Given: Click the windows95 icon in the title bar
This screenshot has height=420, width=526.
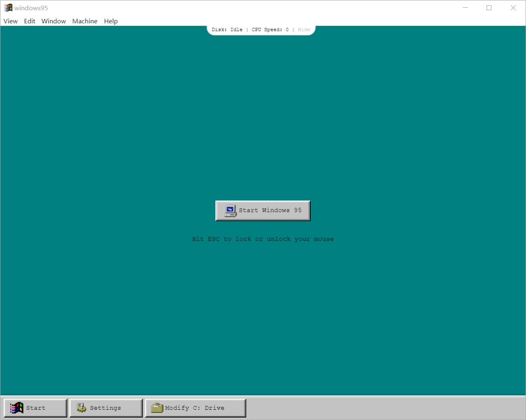Looking at the screenshot, I should [x=9, y=7].
